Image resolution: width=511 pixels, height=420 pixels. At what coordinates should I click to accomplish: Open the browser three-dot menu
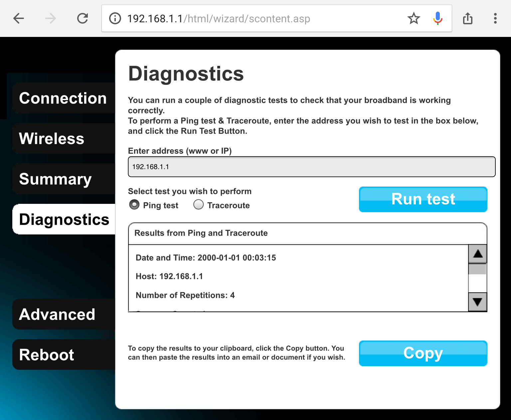click(x=495, y=18)
